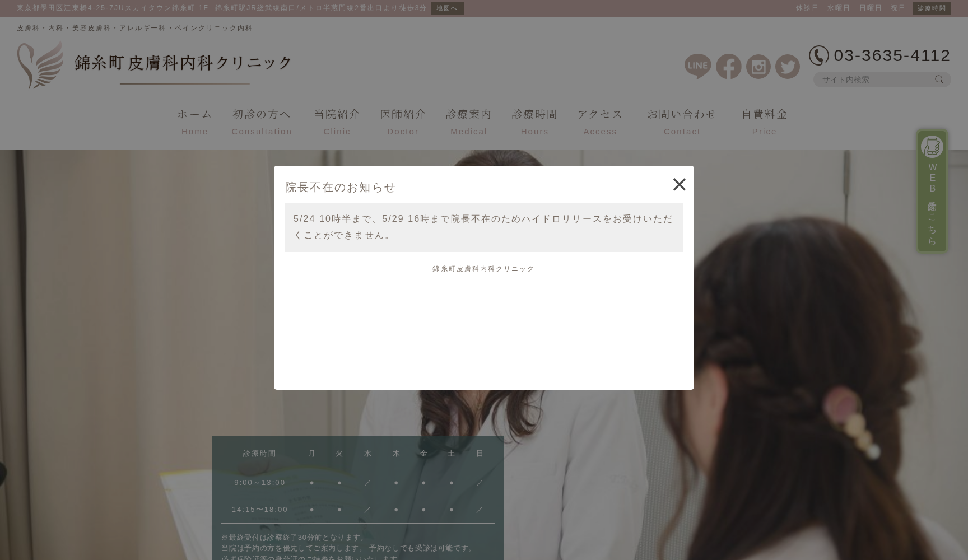Image resolution: width=968 pixels, height=560 pixels.
Task: Open the 医師紹介 Doctor menu
Action: (x=403, y=122)
